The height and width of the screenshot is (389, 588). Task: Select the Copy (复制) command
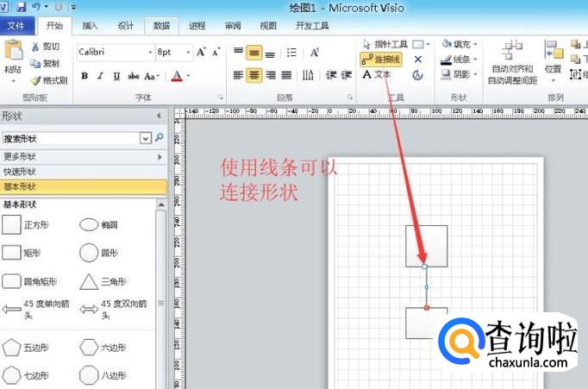pyautogui.click(x=45, y=63)
